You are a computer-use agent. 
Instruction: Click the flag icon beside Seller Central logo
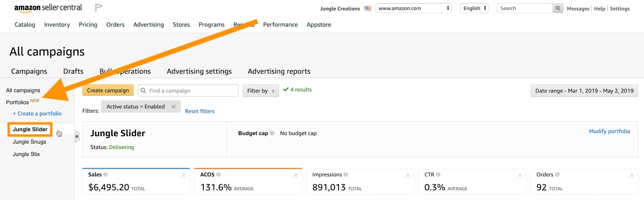pos(98,7)
